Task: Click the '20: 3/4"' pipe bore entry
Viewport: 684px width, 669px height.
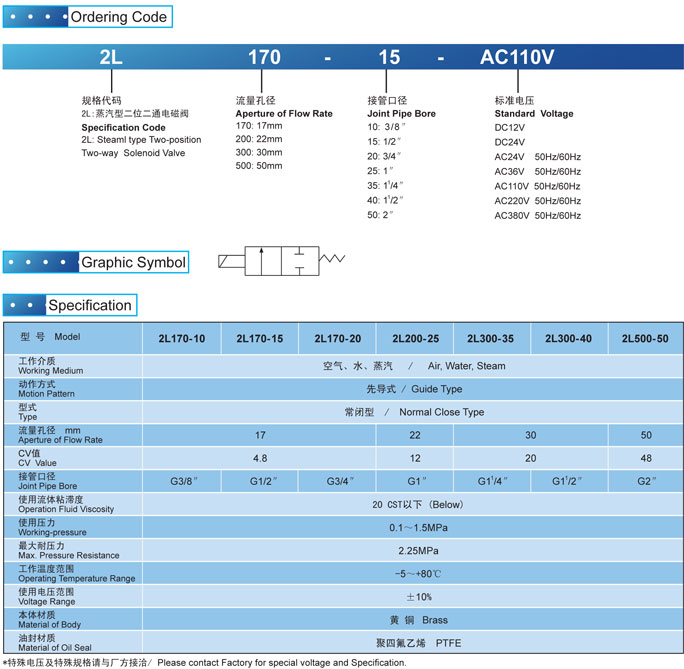Action: [x=384, y=156]
